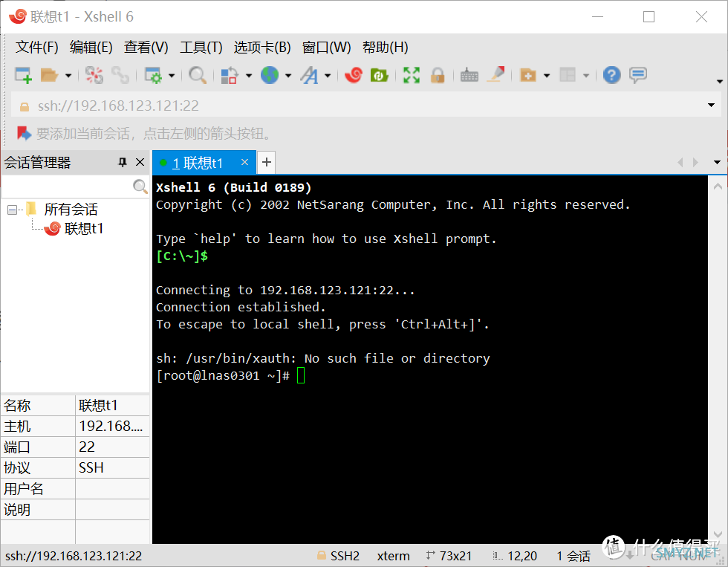This screenshot has height=567, width=728.
Task: Toggle full screen mode icon
Action: 412,75
